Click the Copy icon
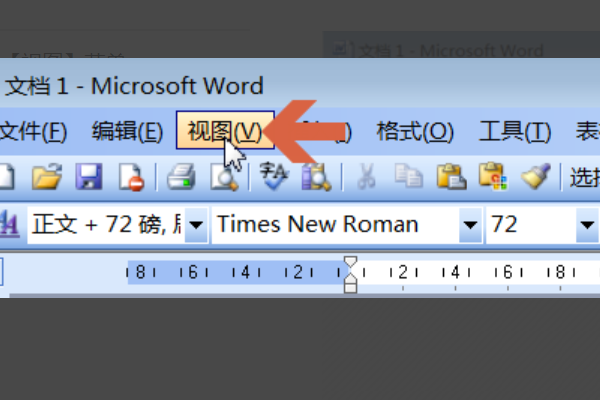Viewport: 600px width, 400px height. tap(409, 176)
